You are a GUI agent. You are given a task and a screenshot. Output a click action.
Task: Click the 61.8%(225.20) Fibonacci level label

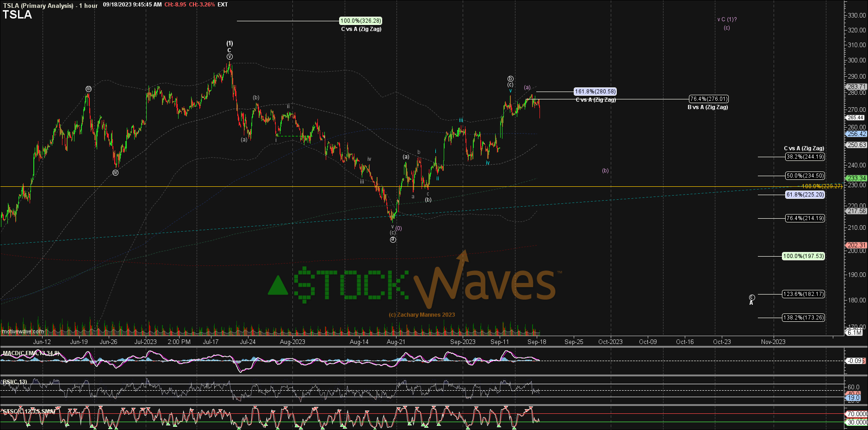[805, 195]
